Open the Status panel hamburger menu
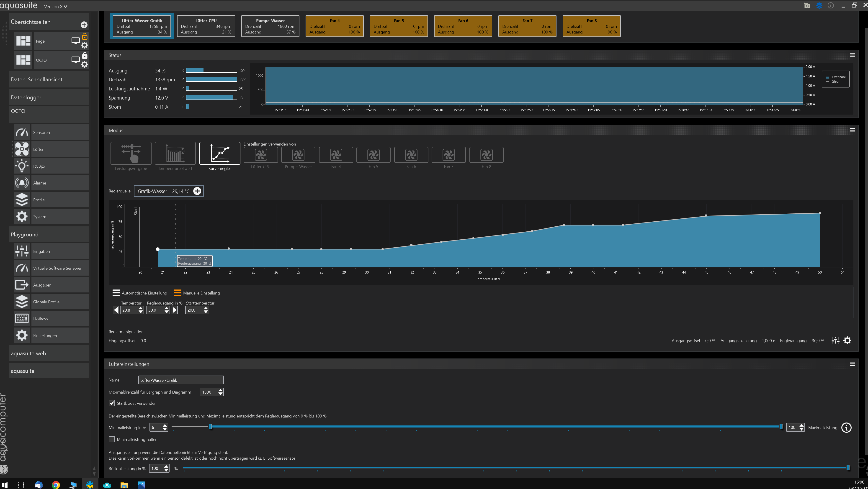The image size is (868, 489). [x=853, y=55]
